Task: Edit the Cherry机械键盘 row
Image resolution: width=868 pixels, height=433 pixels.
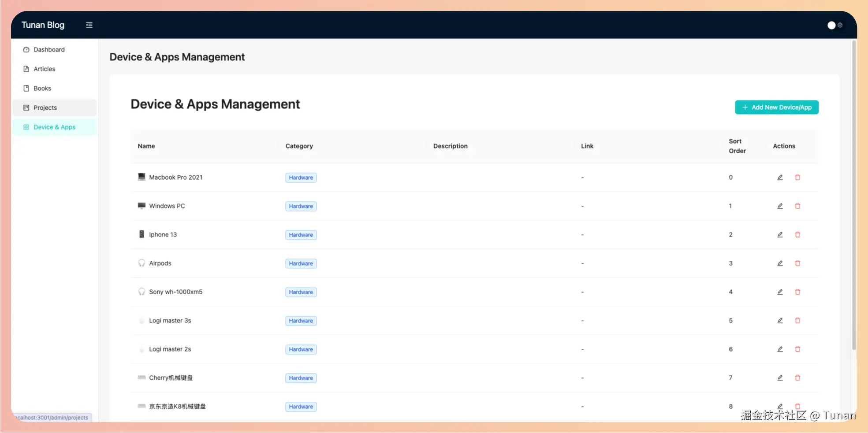Action: (780, 378)
